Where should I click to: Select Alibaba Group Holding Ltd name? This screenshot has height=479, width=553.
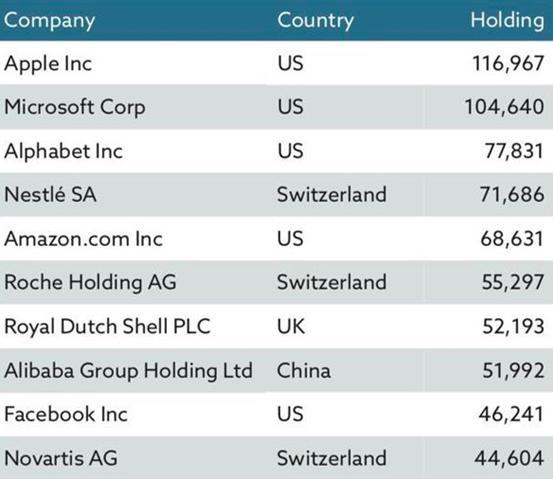128,371
